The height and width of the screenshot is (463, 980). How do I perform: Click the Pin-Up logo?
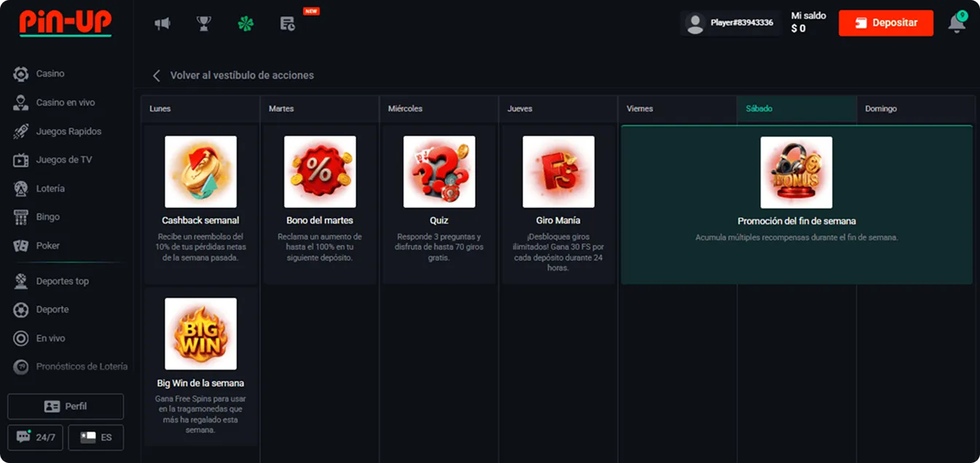tap(66, 23)
